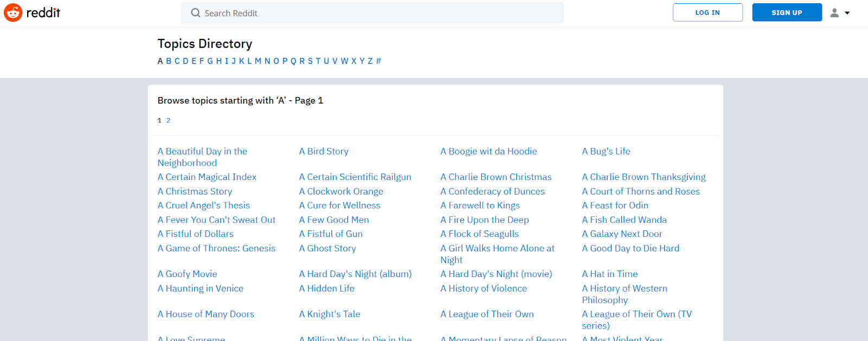Viewport: 868px width, 341px height.
Task: Open A Confederacy of Dunces topic
Action: [x=493, y=191]
